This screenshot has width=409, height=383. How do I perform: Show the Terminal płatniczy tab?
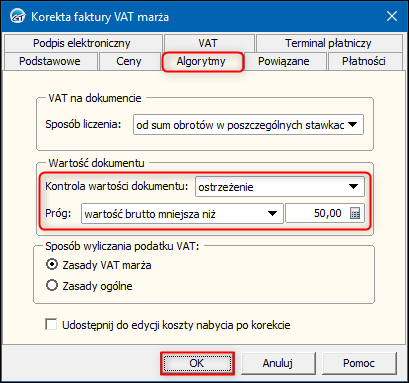(x=328, y=43)
